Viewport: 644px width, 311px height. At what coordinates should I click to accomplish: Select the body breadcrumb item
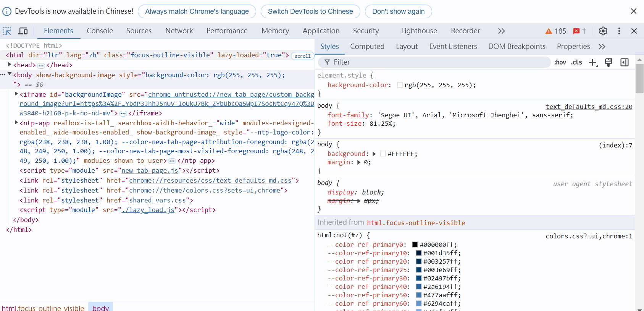101,308
